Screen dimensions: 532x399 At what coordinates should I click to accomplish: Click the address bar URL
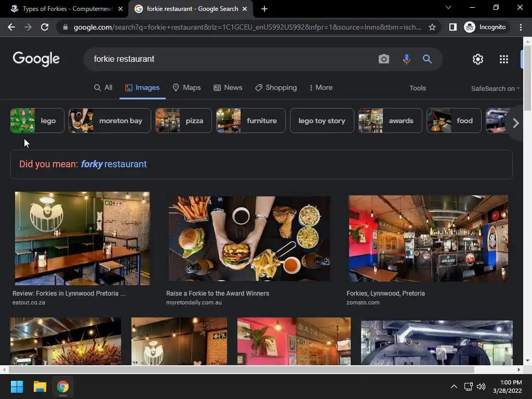(x=247, y=27)
